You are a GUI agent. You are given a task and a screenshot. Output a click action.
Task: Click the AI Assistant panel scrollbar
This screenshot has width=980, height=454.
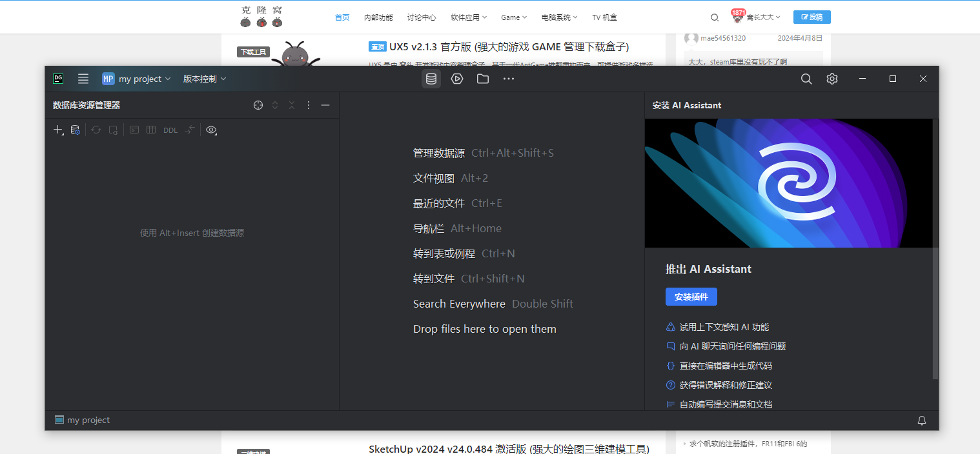[x=935, y=249]
